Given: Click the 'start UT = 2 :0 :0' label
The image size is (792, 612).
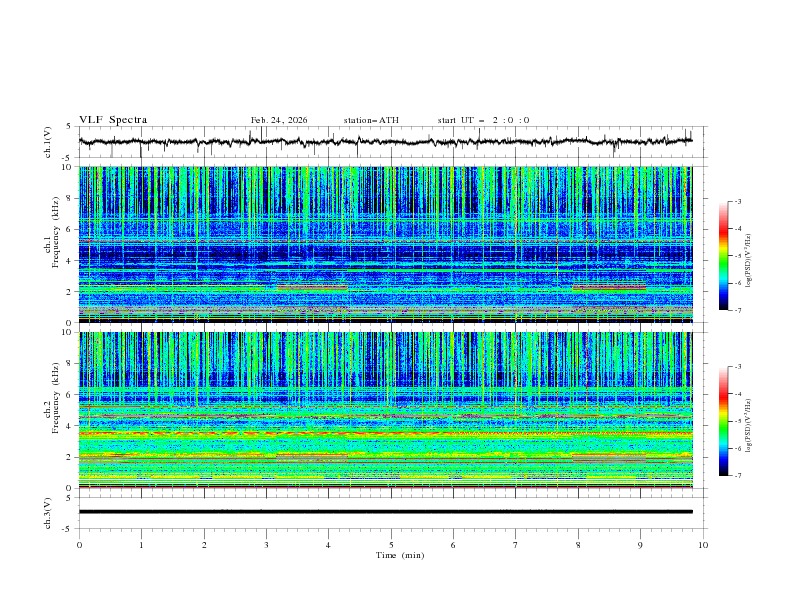Looking at the screenshot, I should point(483,120).
